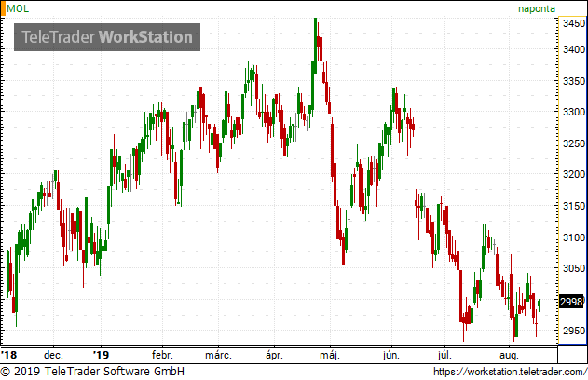This screenshot has width=588, height=380.
Task: Click the 2019 TeleTrader Software GmbH copyright text
Action: 92,372
